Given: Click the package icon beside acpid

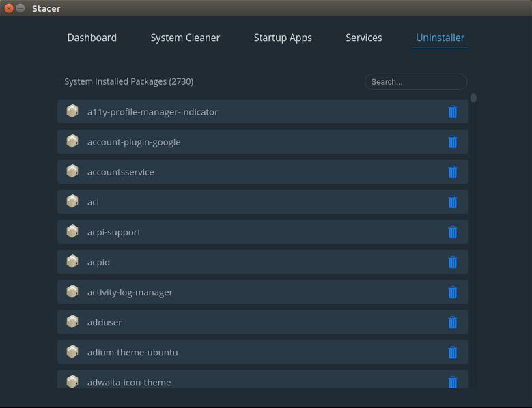Looking at the screenshot, I should pyautogui.click(x=72, y=261).
